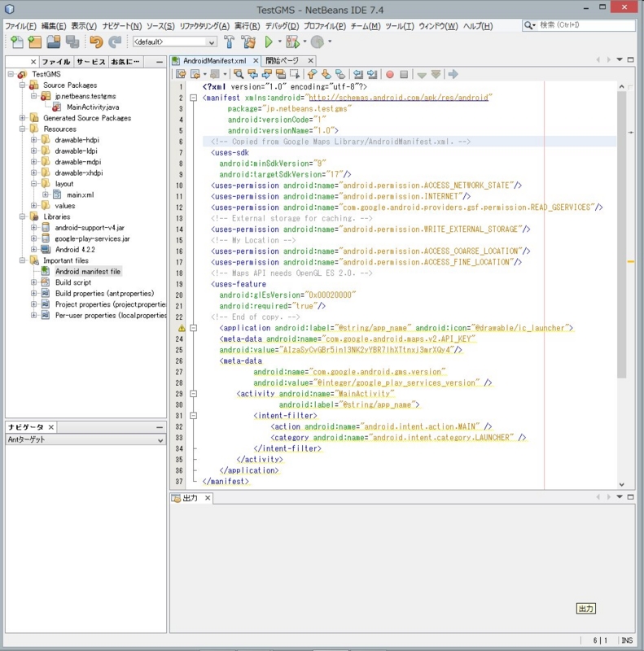Open the ツール(T) menu

[x=400, y=26]
